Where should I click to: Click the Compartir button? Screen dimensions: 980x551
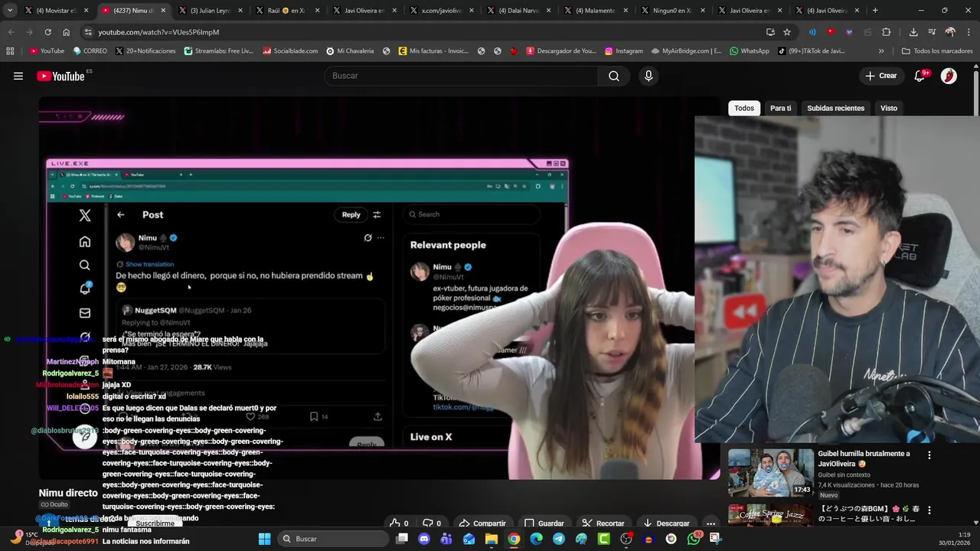[482, 523]
